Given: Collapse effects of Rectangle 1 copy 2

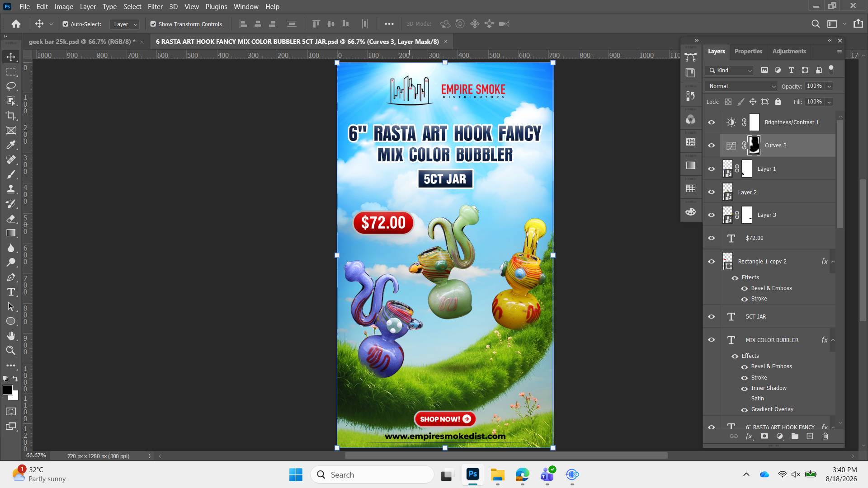Looking at the screenshot, I should click(x=833, y=262).
